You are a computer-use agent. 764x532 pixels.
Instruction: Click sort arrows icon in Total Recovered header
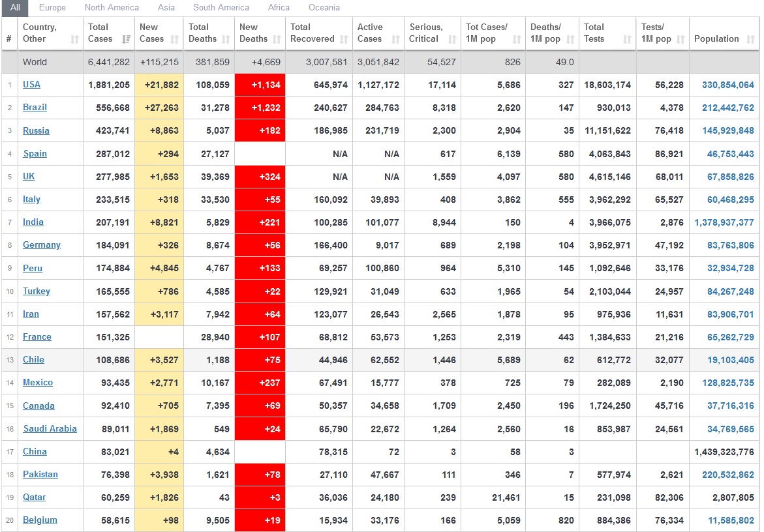343,40
